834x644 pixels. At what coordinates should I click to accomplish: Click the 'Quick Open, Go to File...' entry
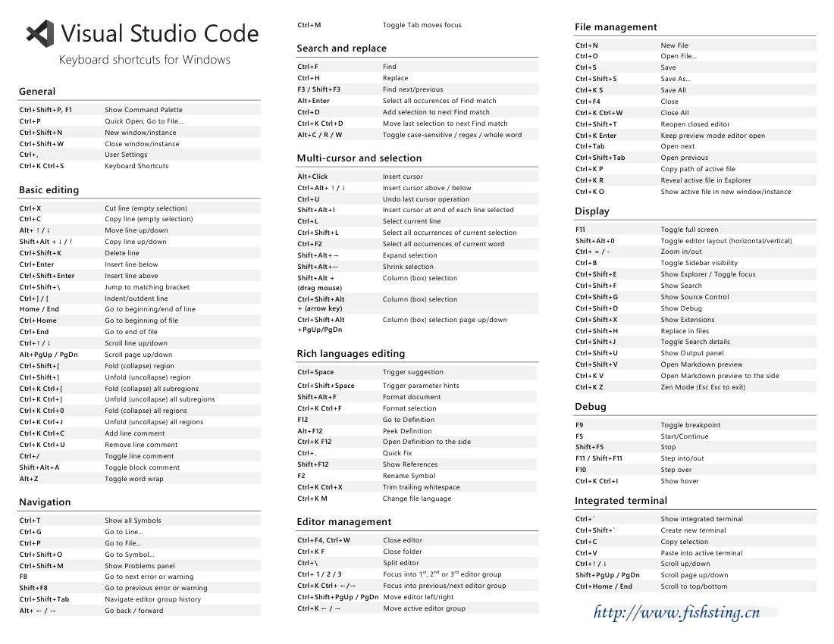point(144,121)
